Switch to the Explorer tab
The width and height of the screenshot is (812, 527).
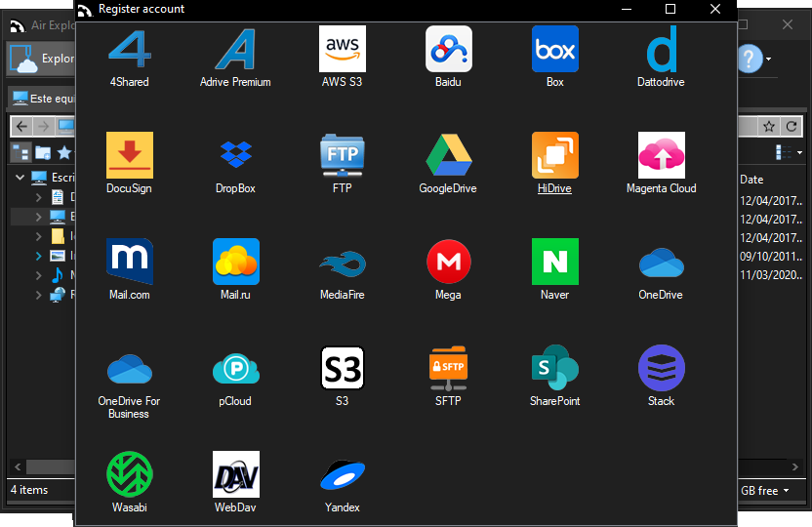43,59
